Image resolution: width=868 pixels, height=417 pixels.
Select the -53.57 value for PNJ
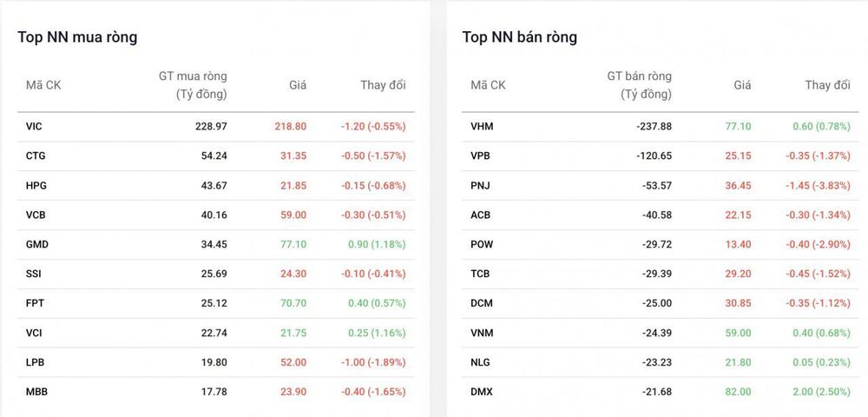pyautogui.click(x=656, y=186)
